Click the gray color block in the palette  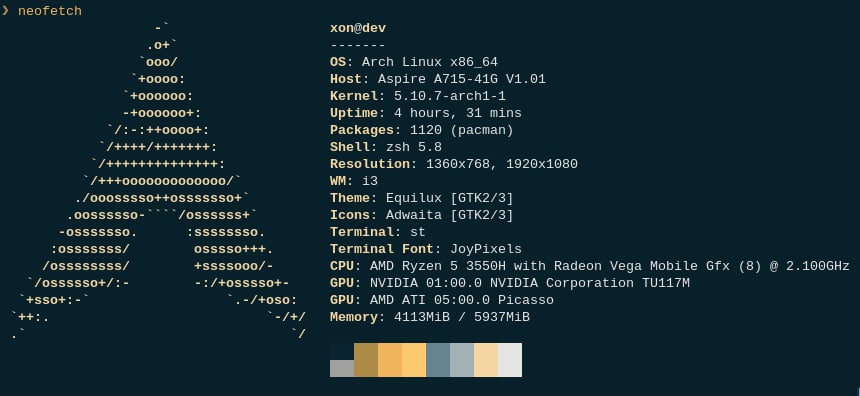pyautogui.click(x=342, y=368)
